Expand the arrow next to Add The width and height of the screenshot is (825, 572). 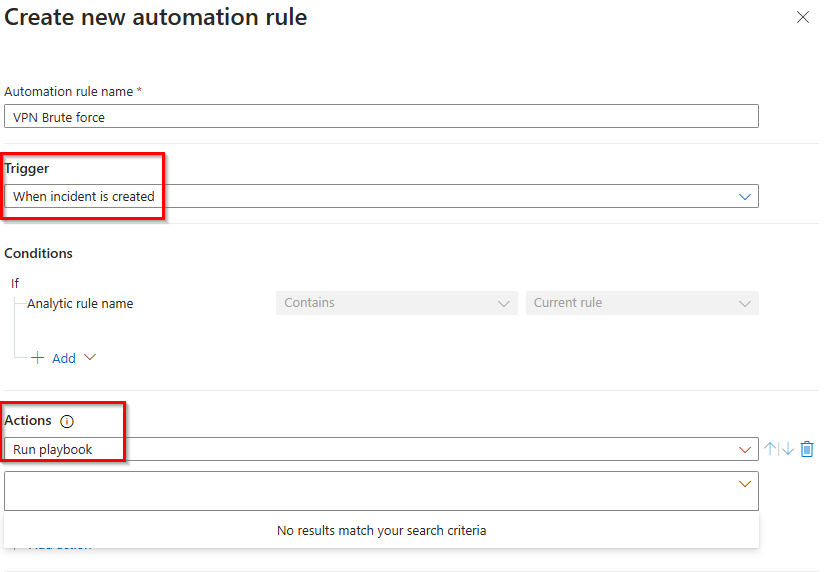tap(90, 358)
